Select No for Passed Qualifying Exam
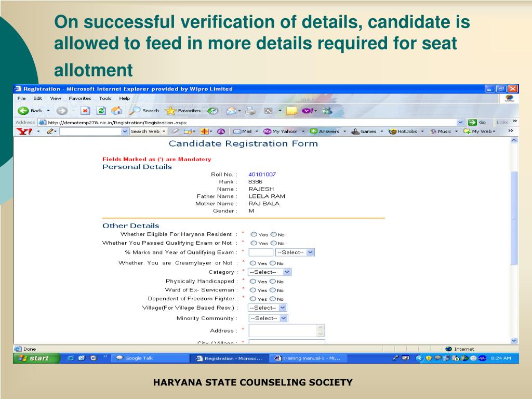This screenshot has height=399, width=532. pos(273,243)
